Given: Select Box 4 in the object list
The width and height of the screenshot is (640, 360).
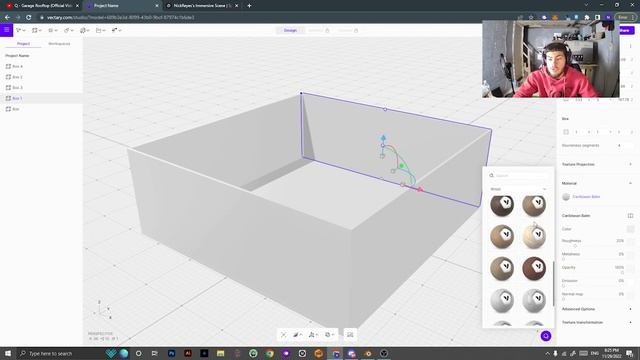Looking at the screenshot, I should pos(41,66).
